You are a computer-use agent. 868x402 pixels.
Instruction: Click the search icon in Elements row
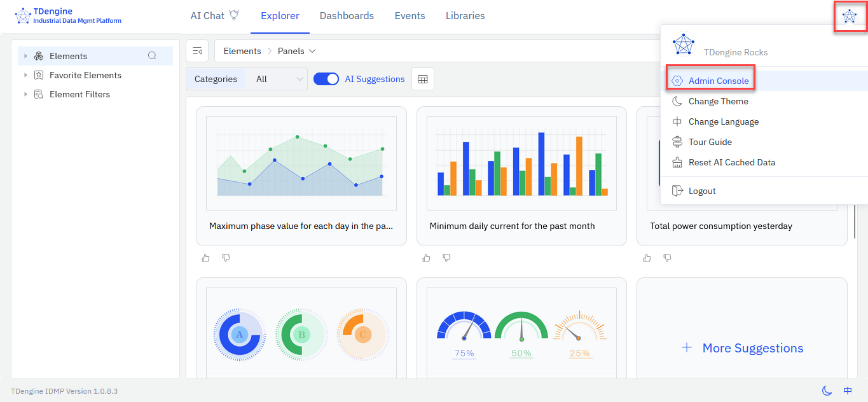tap(152, 56)
